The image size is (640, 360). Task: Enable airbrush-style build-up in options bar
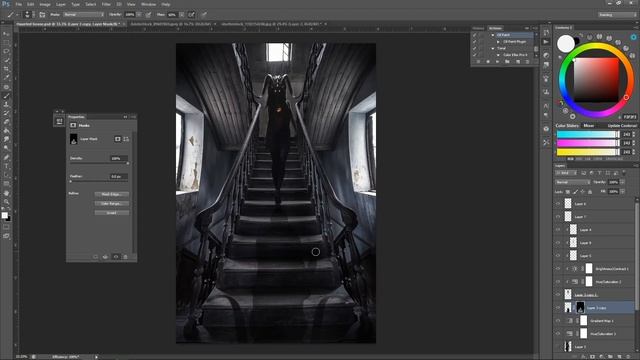tap(191, 15)
